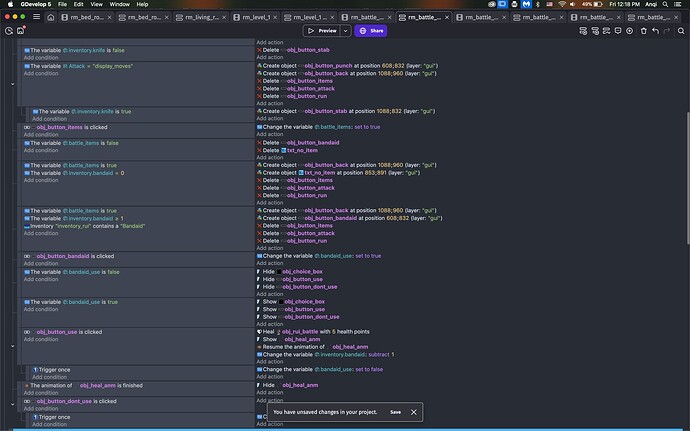
Task: Click the purple Share button
Action: pyautogui.click(x=371, y=31)
